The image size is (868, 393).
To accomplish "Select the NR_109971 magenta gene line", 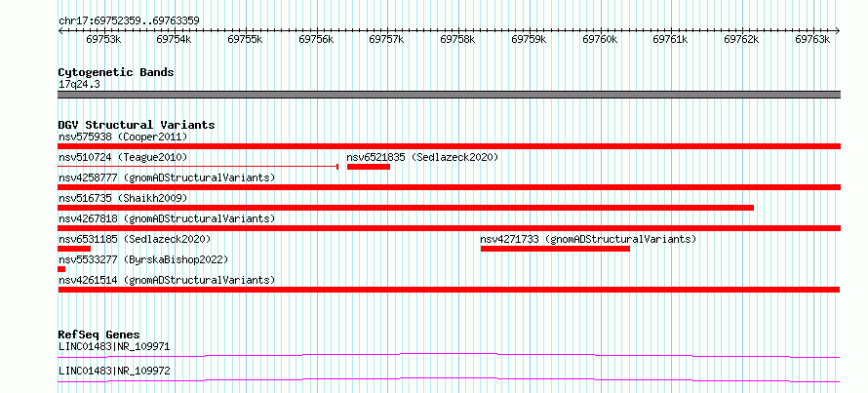I will [449, 355].
